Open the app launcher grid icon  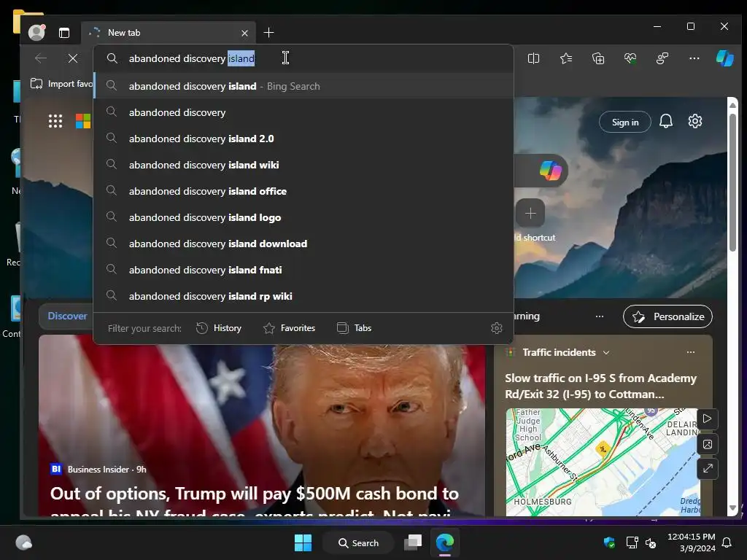(x=55, y=121)
